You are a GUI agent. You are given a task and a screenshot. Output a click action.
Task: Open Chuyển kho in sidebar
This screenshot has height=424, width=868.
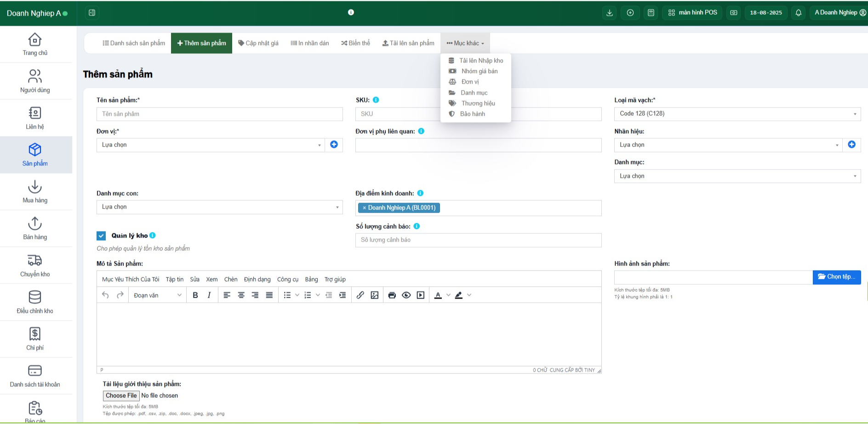coord(35,265)
